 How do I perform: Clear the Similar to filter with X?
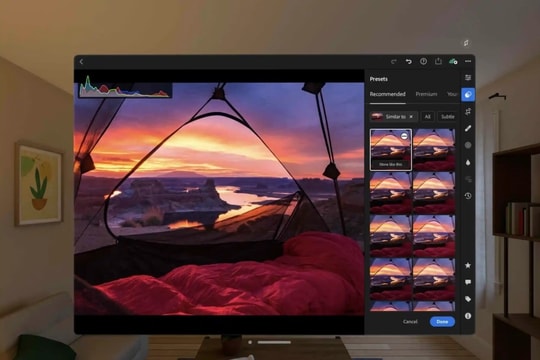411,117
